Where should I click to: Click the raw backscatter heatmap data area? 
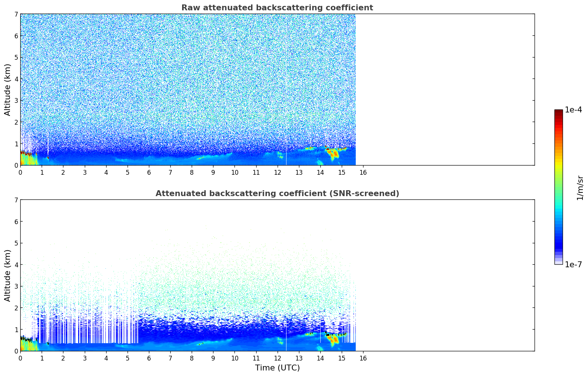point(188,90)
